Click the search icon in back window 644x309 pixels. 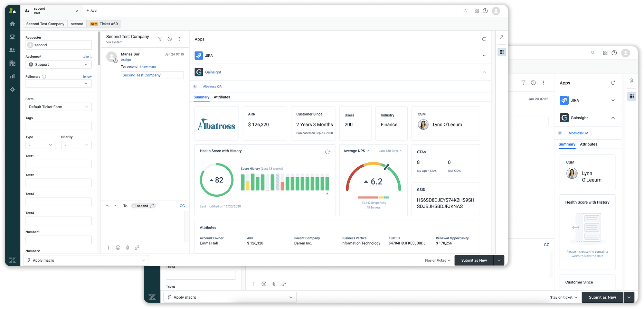pos(593,53)
